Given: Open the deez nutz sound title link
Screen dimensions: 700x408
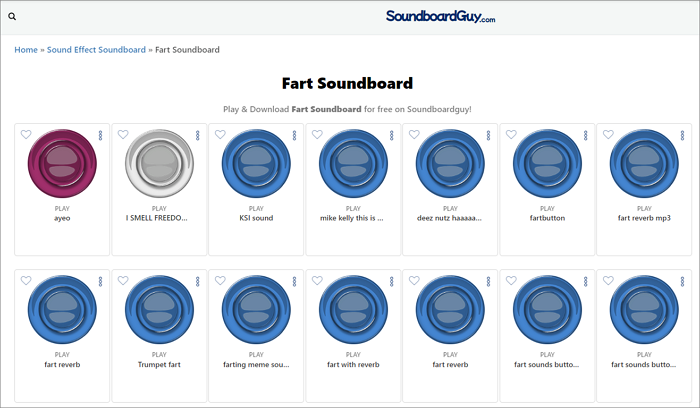Looking at the screenshot, I should pos(449,218).
